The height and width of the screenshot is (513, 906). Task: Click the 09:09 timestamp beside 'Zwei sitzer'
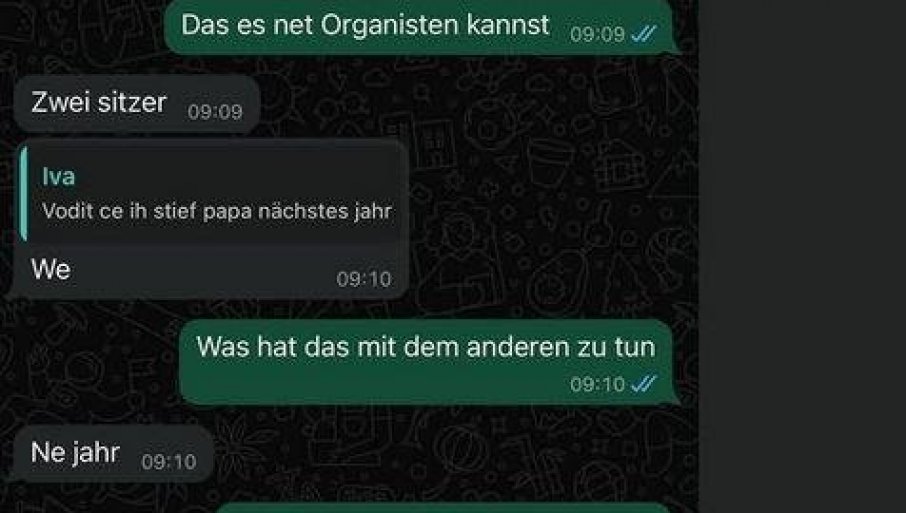tap(215, 111)
